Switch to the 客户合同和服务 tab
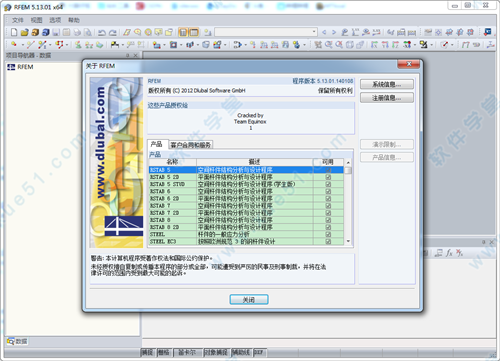This screenshot has width=500, height=361. 191,145
